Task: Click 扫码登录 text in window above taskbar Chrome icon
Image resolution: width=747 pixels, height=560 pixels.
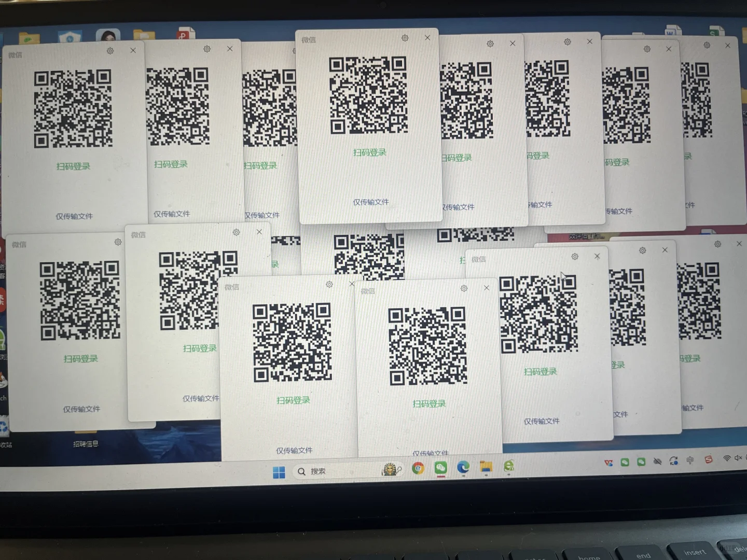Action: coord(429,404)
